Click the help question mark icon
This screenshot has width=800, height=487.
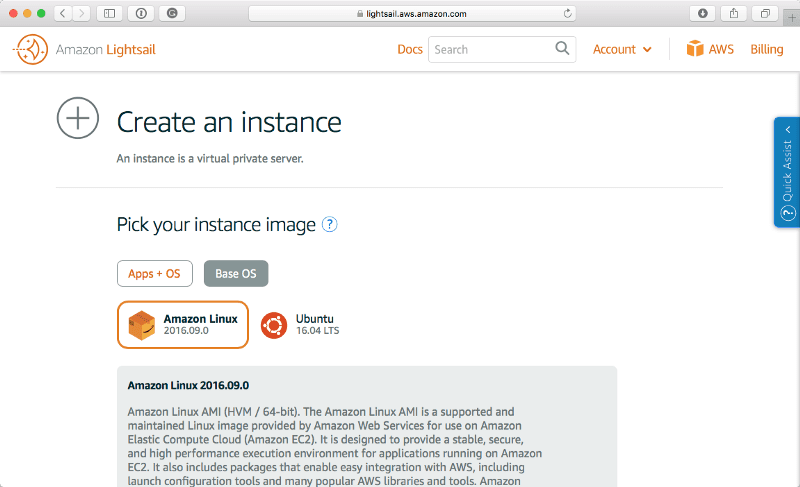[x=330, y=225]
